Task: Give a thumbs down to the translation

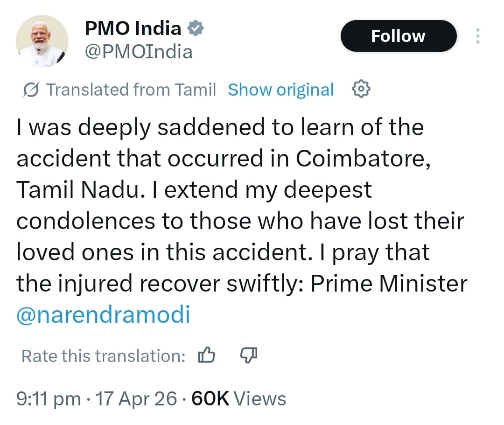Action: point(248,355)
